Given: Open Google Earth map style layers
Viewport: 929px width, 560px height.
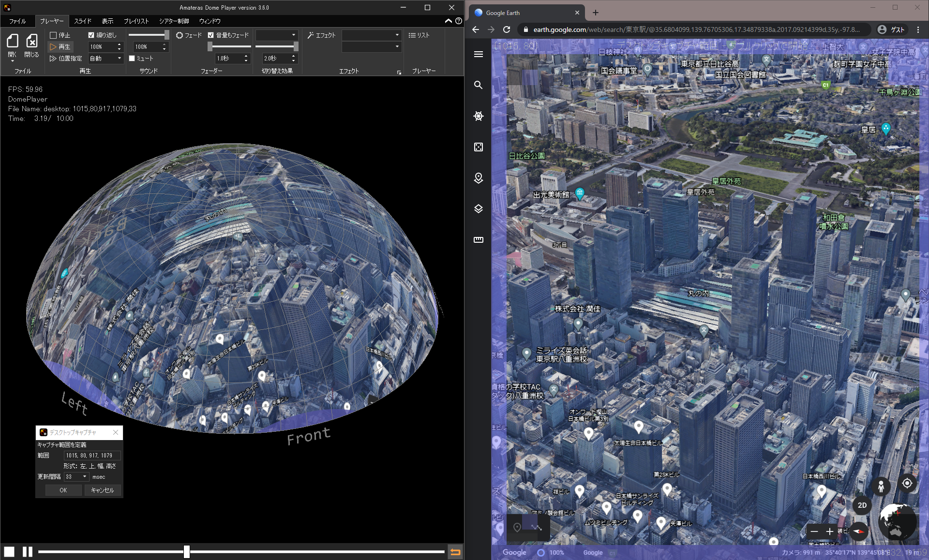Looking at the screenshot, I should coord(479,209).
